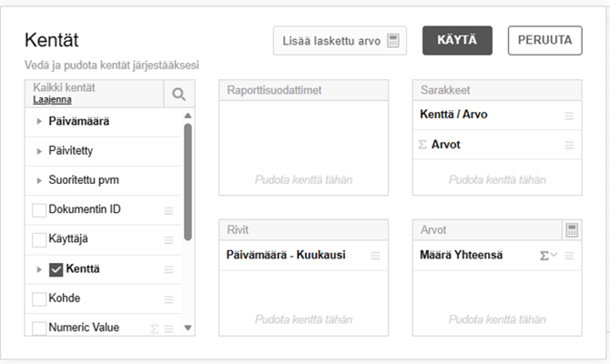The image size is (610, 364).
Task: Tick the Käyttäjä field checkbox
Action: tap(39, 239)
